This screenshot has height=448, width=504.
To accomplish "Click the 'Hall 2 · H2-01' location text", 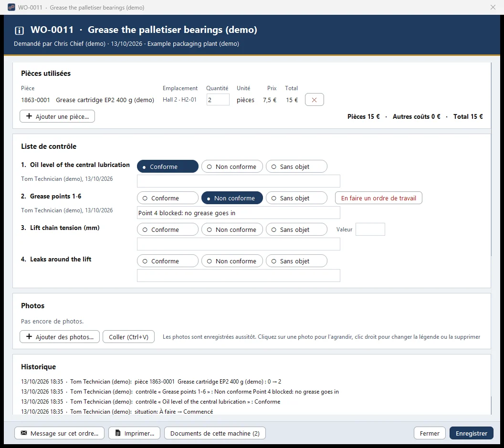I will click(179, 100).
